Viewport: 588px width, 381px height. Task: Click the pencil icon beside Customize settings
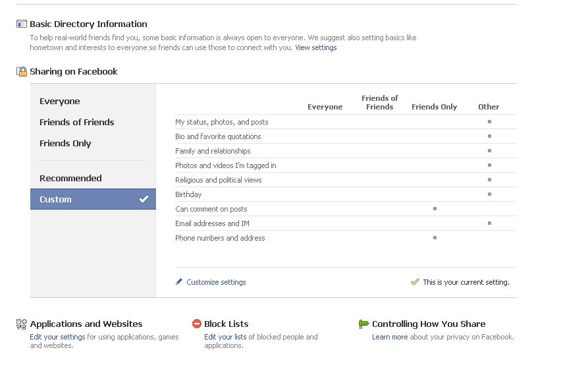tap(179, 282)
